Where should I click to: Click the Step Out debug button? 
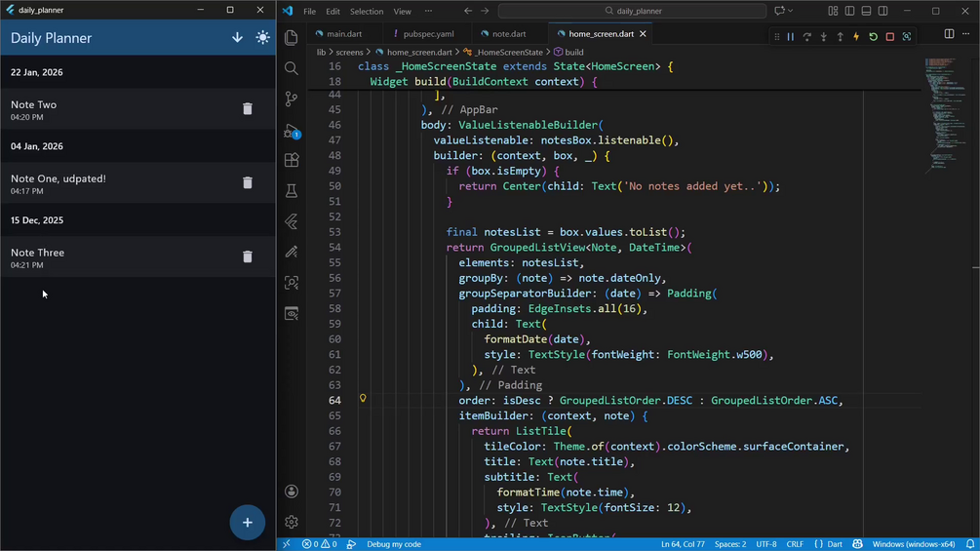tap(840, 37)
